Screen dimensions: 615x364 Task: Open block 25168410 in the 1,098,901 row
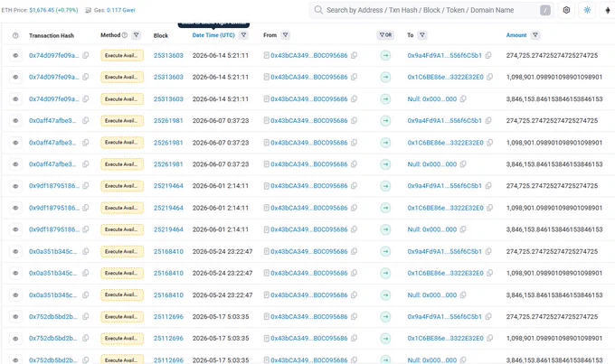168,273
